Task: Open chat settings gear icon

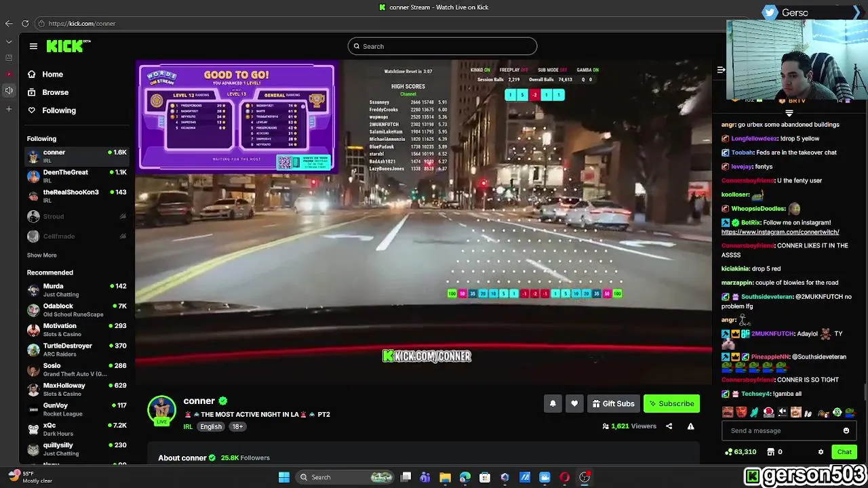Action: coord(821,452)
